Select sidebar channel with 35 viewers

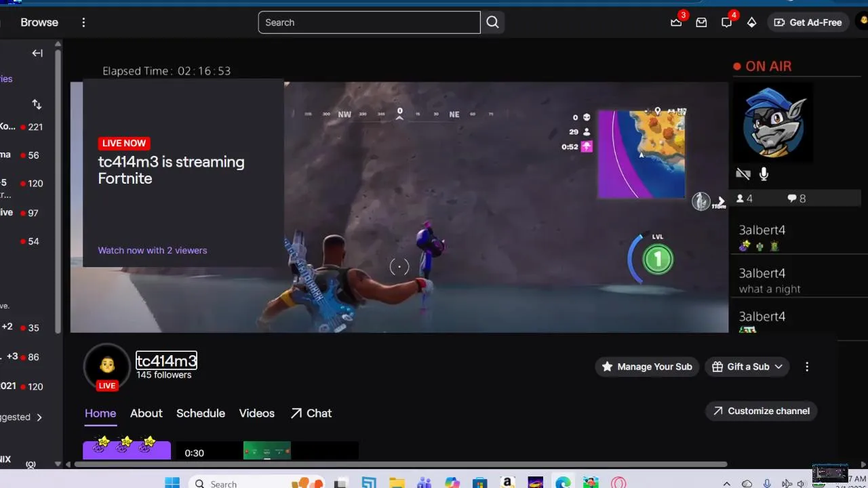coord(22,327)
